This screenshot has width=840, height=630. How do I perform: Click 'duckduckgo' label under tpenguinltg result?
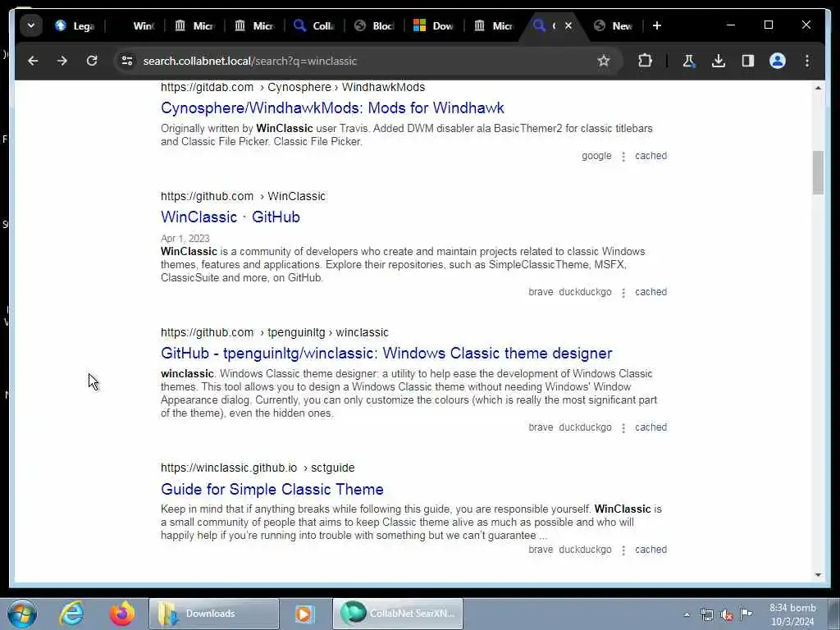585,427
